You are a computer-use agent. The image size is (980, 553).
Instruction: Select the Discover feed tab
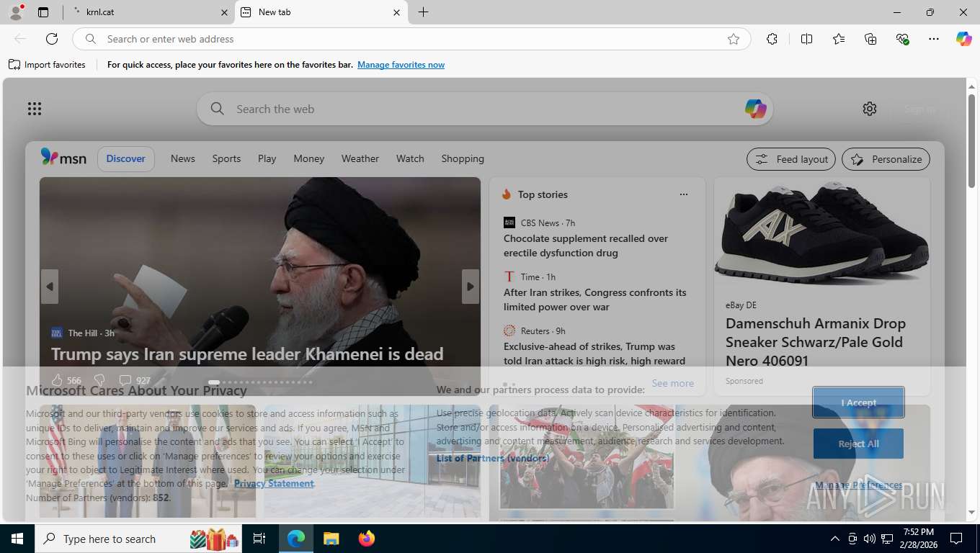[126, 158]
